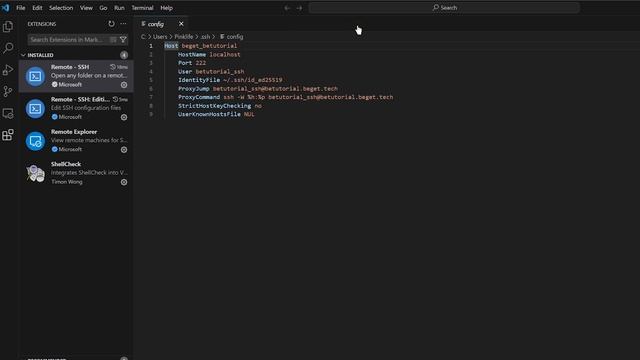Open the Selection menu
The image size is (640, 360).
pyautogui.click(x=61, y=8)
